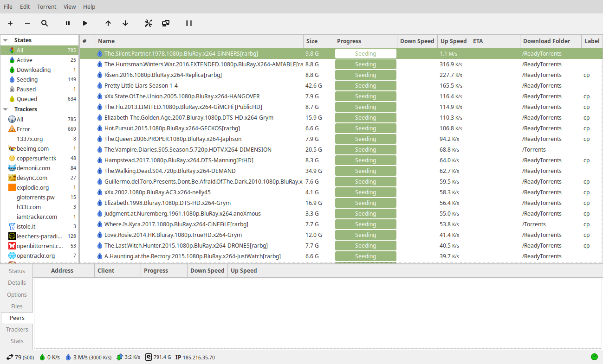Resume the selected torrent from toolbar

pyautogui.click(x=85, y=23)
